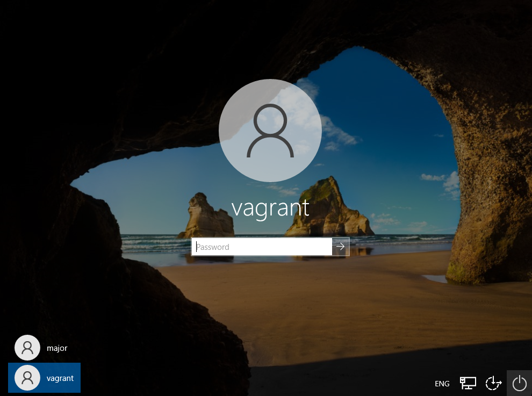Click the network connection icon
This screenshot has height=396, width=532.
tap(468, 383)
